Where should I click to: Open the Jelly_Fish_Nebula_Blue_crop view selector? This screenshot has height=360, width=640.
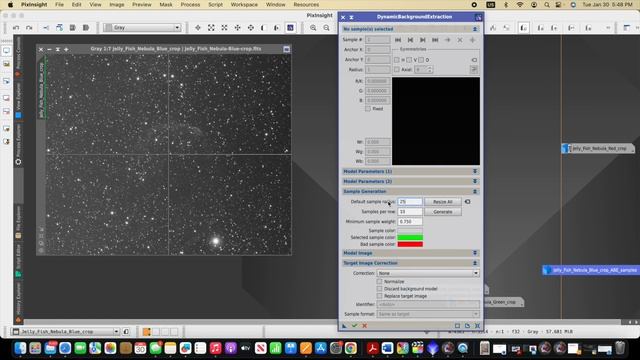click(66, 331)
